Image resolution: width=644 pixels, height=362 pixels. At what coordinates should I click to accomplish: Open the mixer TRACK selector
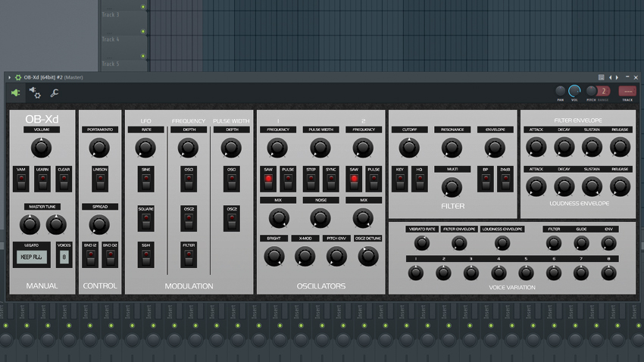(627, 91)
